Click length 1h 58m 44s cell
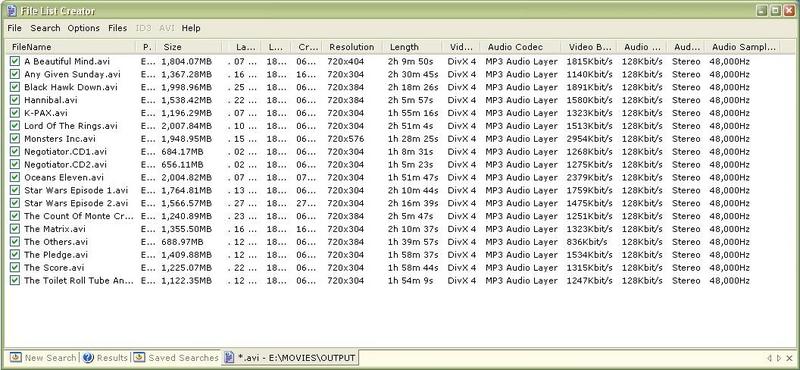This screenshot has width=800, height=370. 413,267
